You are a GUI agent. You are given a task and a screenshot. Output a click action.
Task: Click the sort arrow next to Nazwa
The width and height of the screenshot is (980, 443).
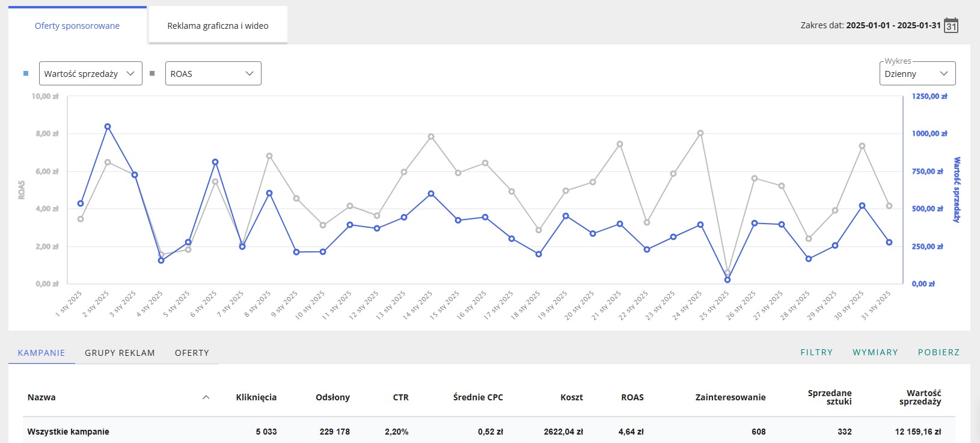point(206,397)
